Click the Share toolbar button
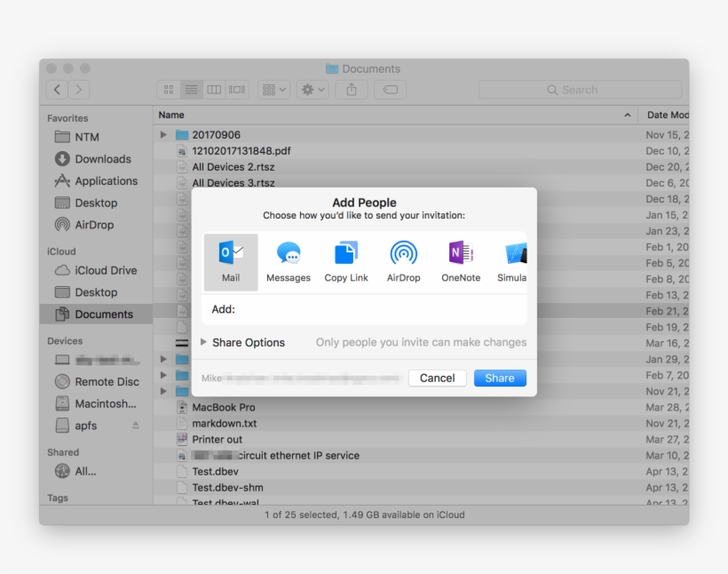728x574 pixels. [352, 89]
